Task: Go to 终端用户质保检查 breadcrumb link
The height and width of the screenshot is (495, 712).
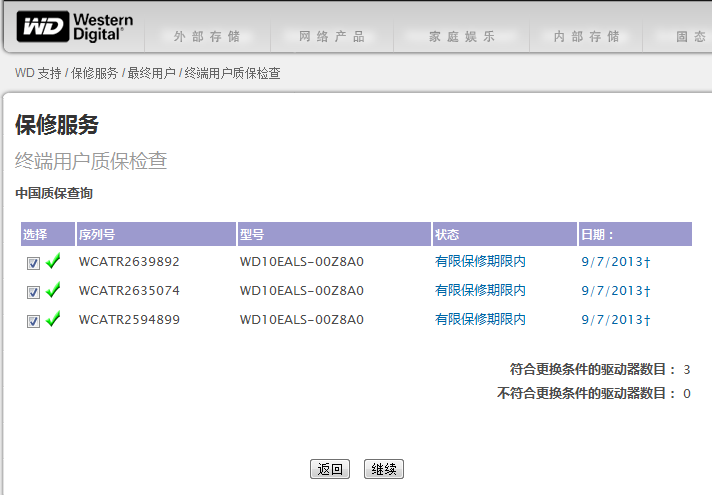Action: (232, 73)
